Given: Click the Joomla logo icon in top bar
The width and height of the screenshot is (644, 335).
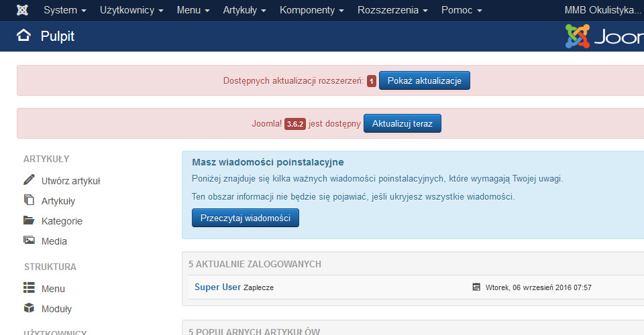Looking at the screenshot, I should [x=22, y=10].
